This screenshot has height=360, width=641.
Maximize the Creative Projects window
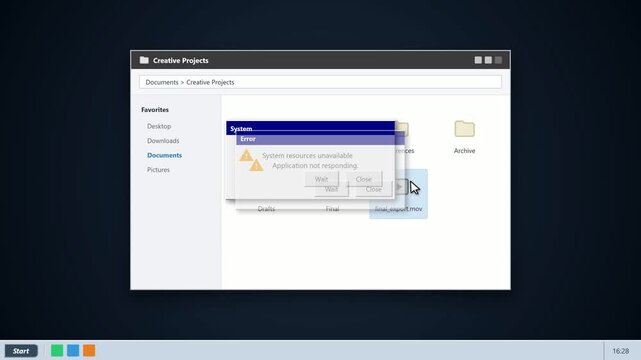pos(488,60)
